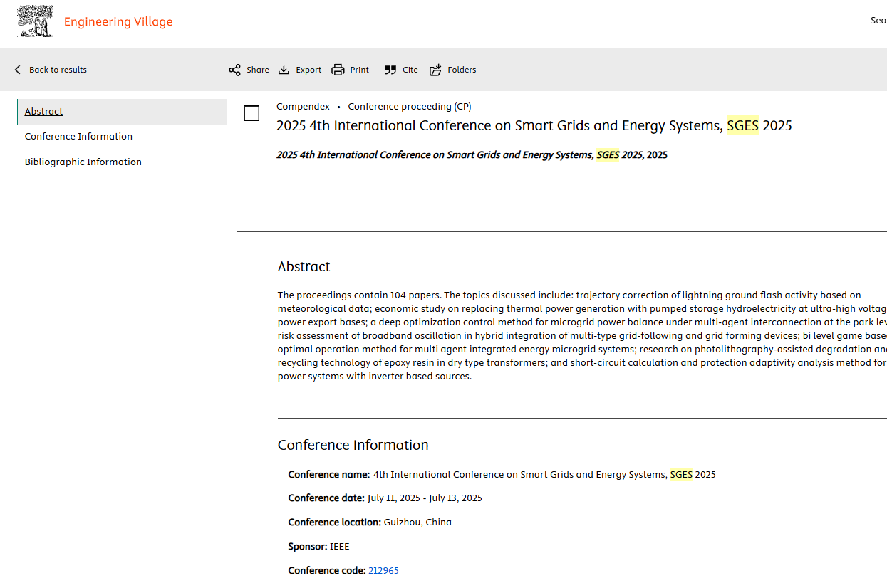Click the Elsevier tree logo

tap(36, 21)
